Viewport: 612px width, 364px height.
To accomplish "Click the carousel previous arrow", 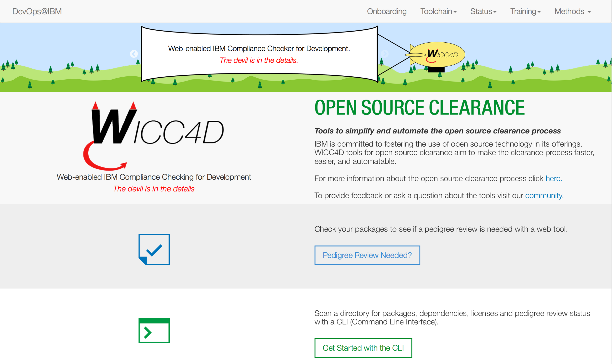I will [134, 54].
